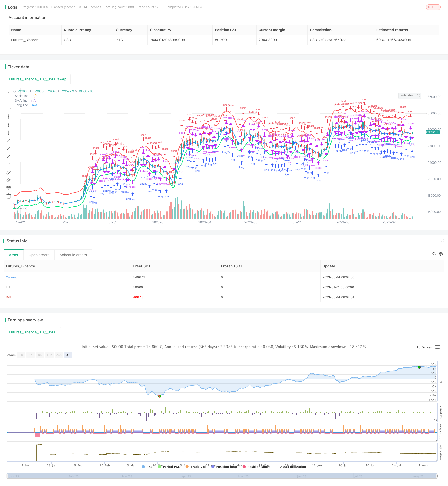This screenshot has height=486, width=448.
Task: Click the trash icon to delete drawings
Action: 9,196
